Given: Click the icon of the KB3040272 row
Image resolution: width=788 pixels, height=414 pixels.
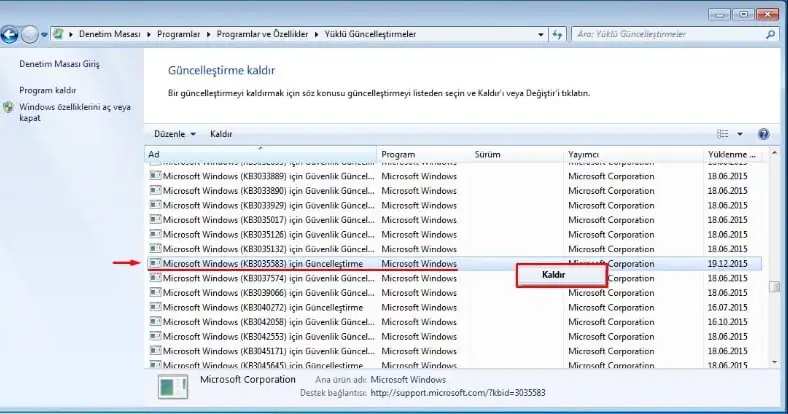Looking at the screenshot, I should coord(155,306).
